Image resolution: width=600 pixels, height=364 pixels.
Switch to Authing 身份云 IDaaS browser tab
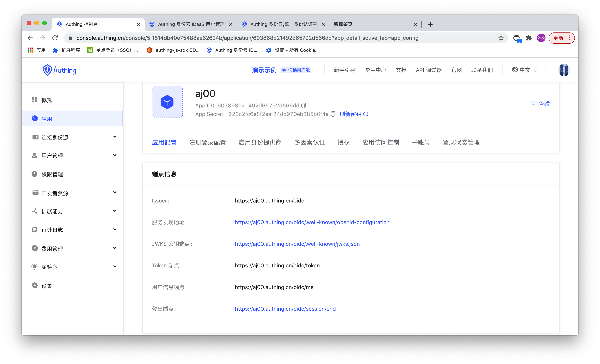191,24
